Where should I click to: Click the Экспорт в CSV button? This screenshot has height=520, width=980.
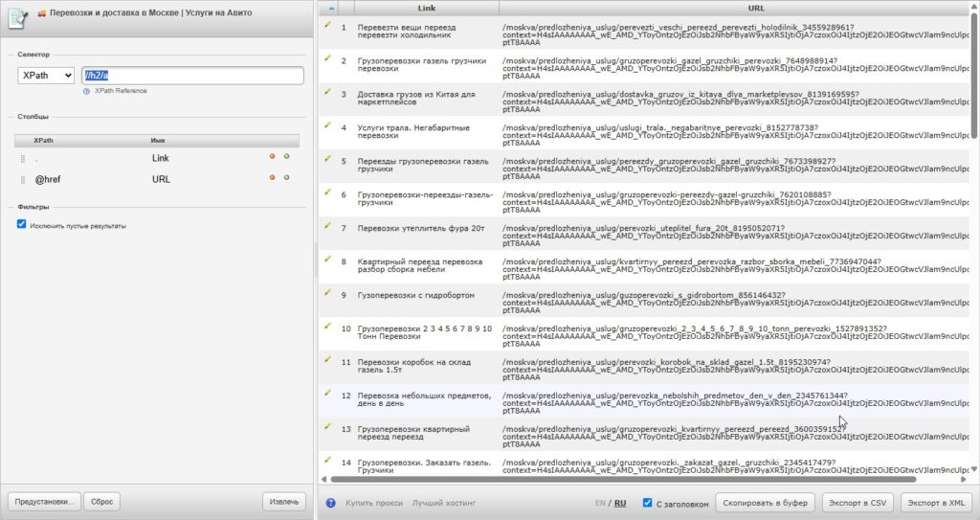[x=857, y=503]
